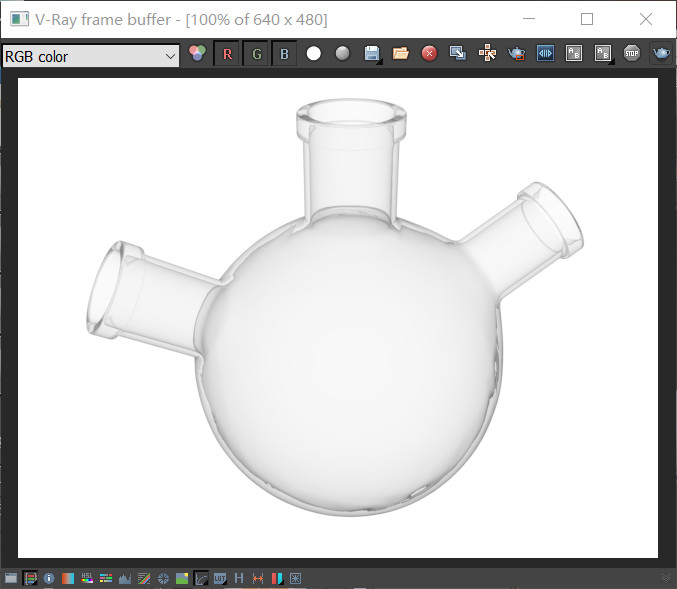
Task: Toggle the blue channel view
Action: click(x=285, y=54)
